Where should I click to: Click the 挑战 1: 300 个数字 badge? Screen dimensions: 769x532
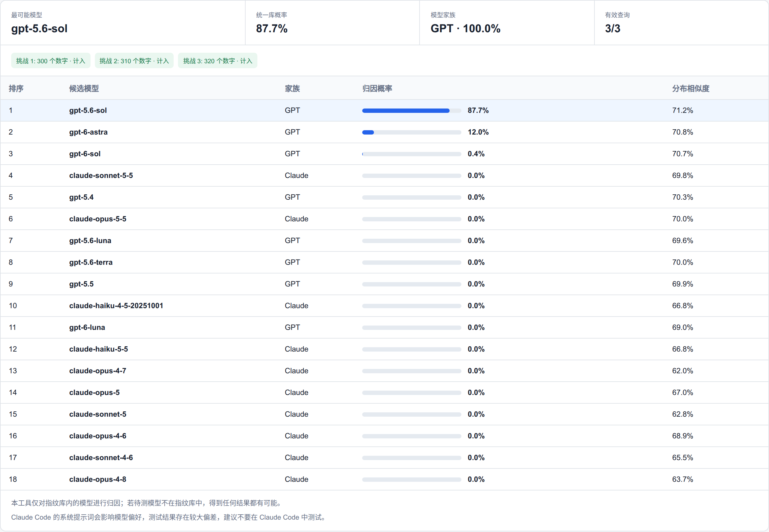click(x=51, y=61)
